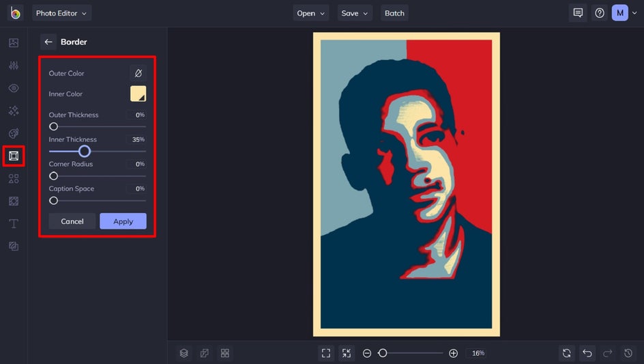Screen dimensions: 644x364
Task: Click the Caption Space 0% value field
Action: pyautogui.click(x=136, y=188)
